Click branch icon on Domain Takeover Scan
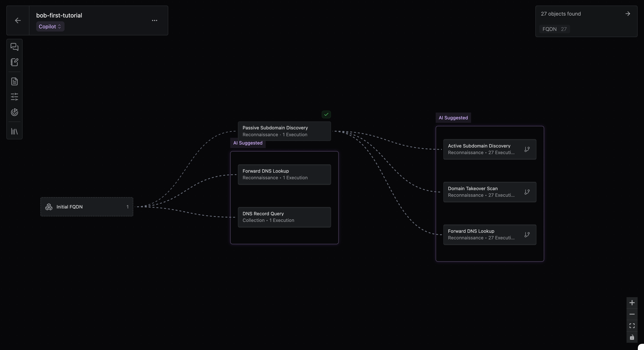This screenshot has height=350, width=644. coord(527,192)
